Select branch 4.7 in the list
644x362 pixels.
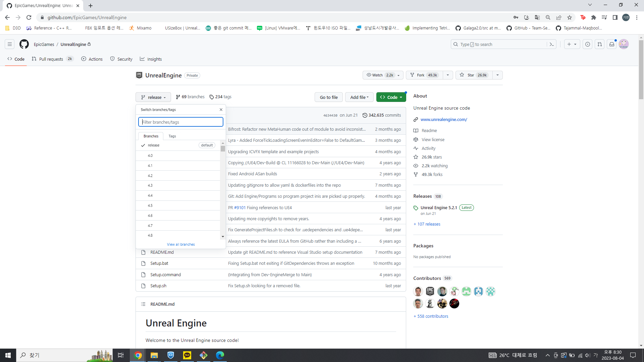[178, 226]
